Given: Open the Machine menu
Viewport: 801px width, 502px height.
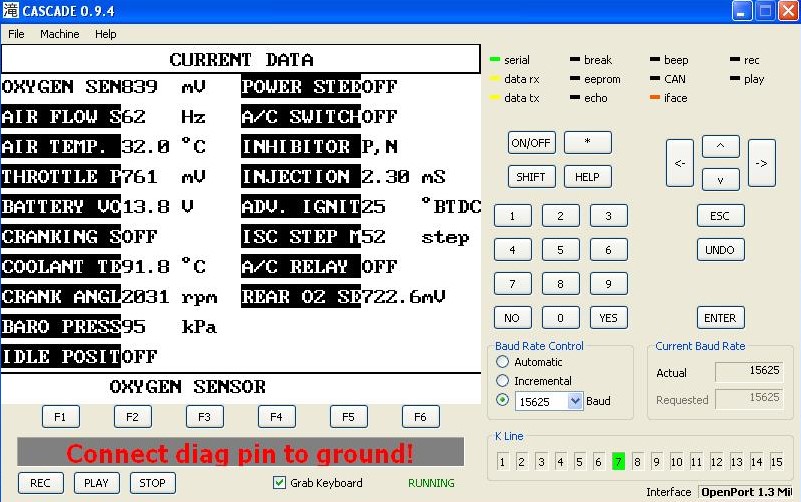Looking at the screenshot, I should [59, 34].
